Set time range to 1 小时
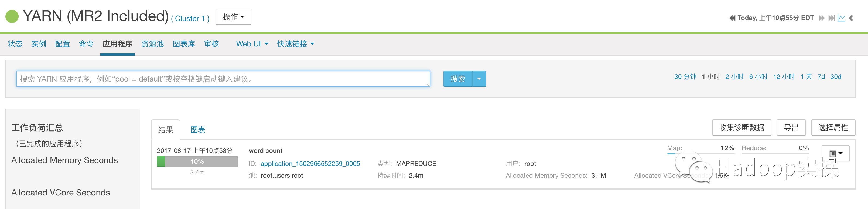 711,76
